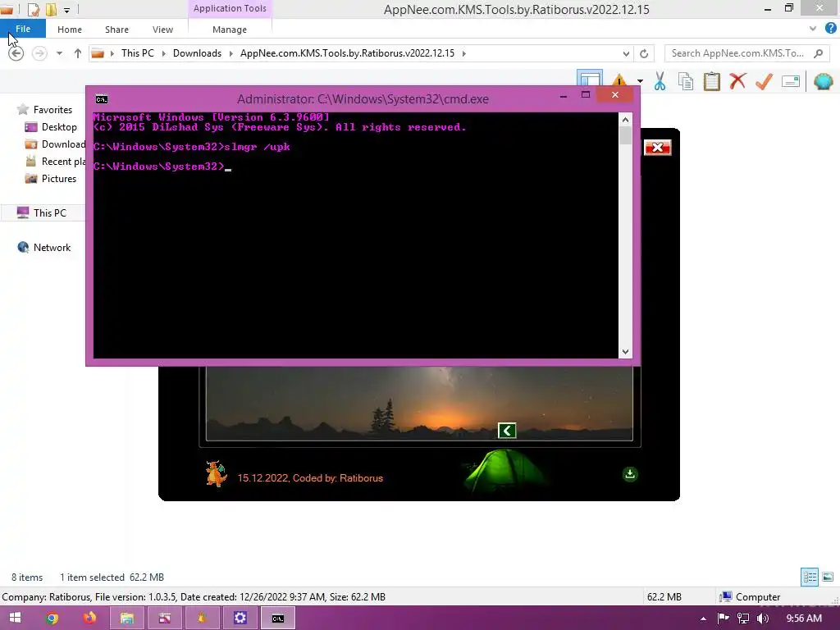Expand the chevron after 'This PC' breadcrumb
The image size is (840, 630).
tap(164, 53)
